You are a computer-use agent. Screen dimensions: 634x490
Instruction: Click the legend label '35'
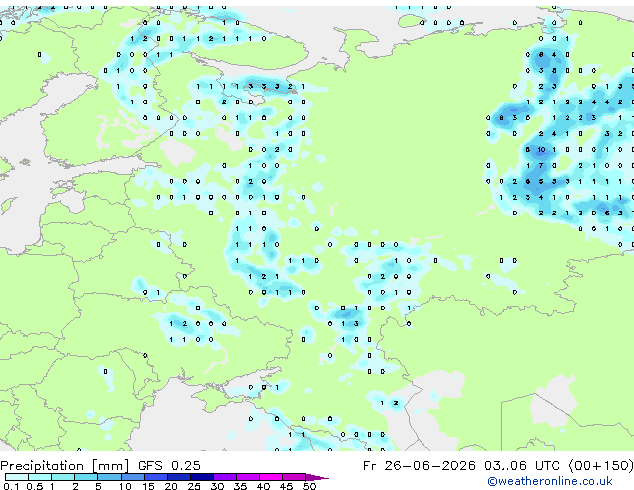240,486
